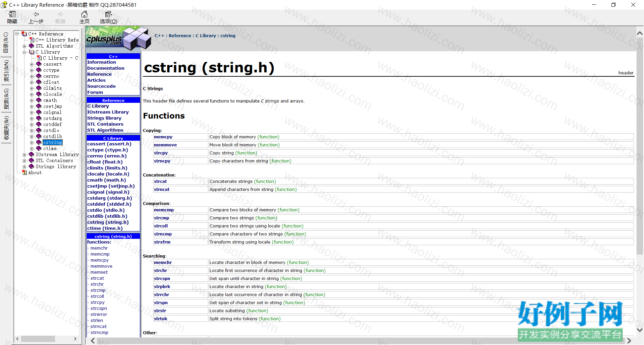Select the ctime item in tree
644x345 pixels.
click(50, 148)
